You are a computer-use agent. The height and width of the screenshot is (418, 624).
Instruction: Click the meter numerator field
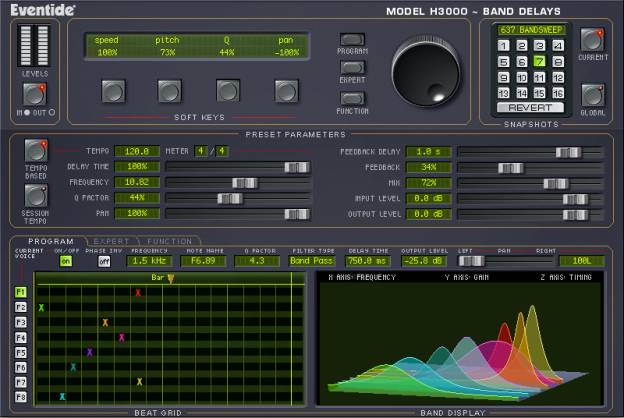(201, 151)
